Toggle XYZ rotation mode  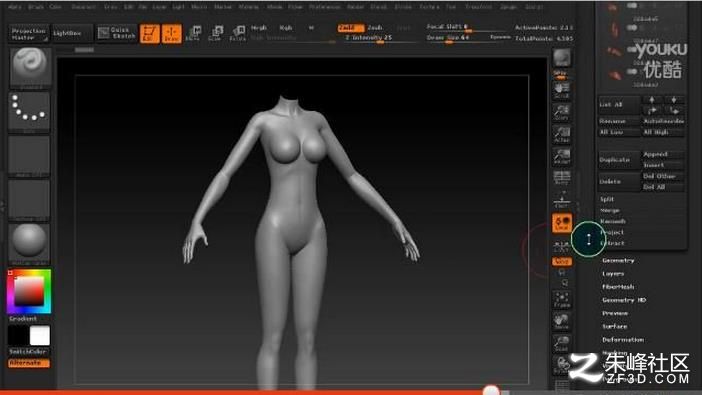point(561,261)
